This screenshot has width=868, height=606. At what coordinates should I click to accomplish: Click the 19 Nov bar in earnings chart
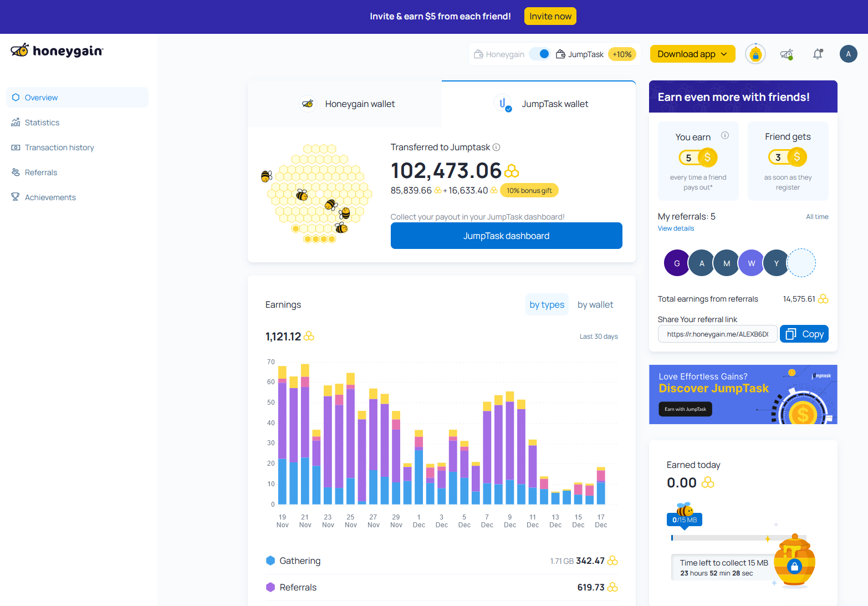point(282,435)
